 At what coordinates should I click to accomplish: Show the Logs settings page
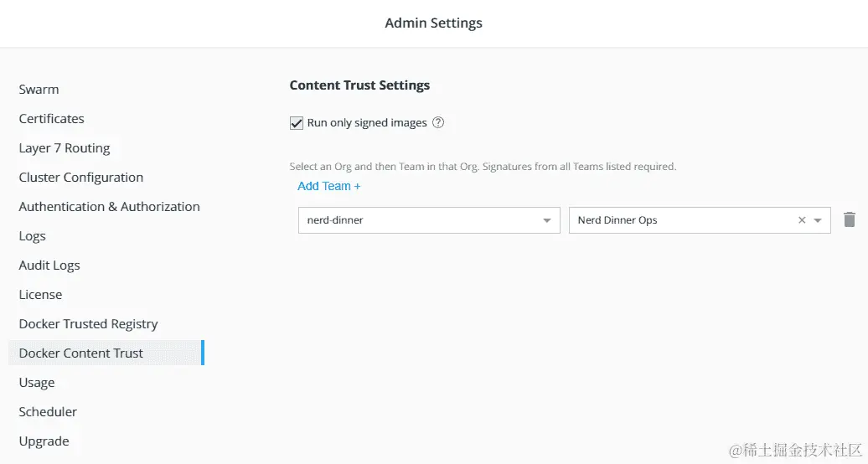coord(33,236)
